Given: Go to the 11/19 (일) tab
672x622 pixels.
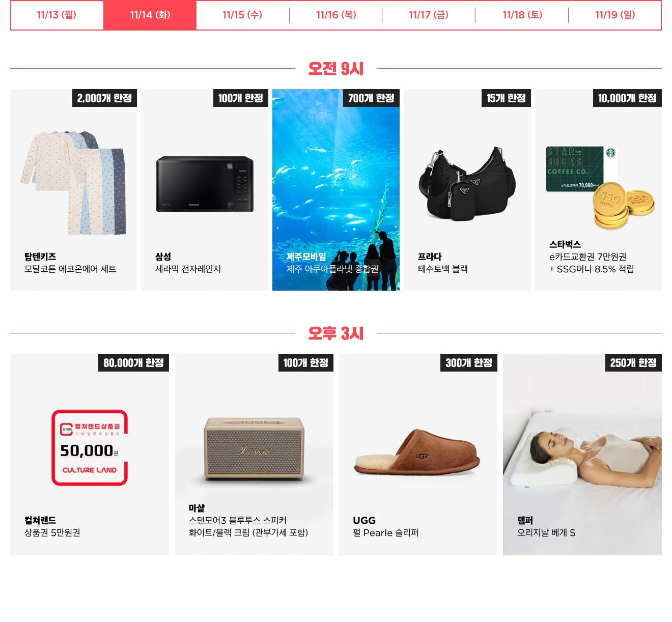Looking at the screenshot, I should coord(615,15).
